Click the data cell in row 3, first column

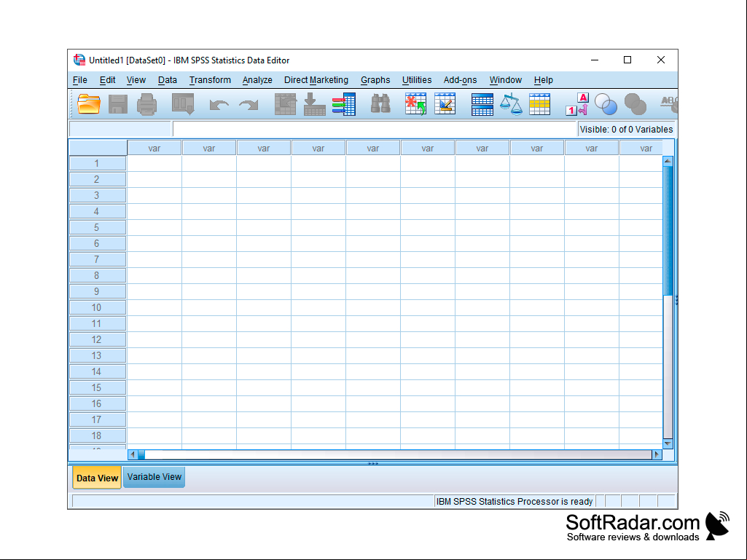tap(155, 195)
